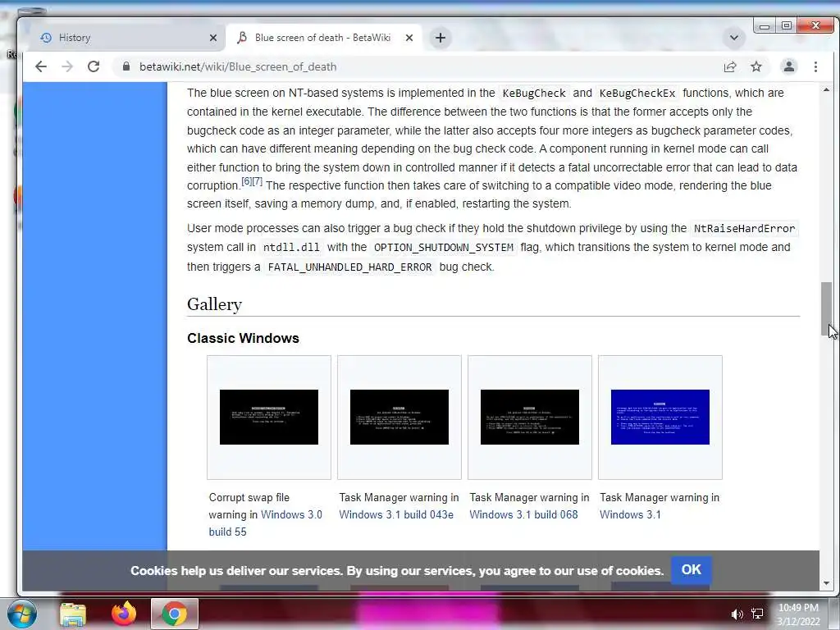Click the KeBugCheck code text
Image resolution: width=840 pixels, height=630 pixels.
pyautogui.click(x=533, y=94)
